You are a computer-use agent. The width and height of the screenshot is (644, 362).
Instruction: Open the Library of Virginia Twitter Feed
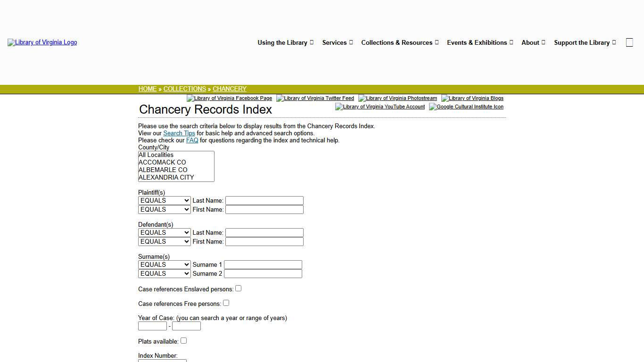[315, 98]
